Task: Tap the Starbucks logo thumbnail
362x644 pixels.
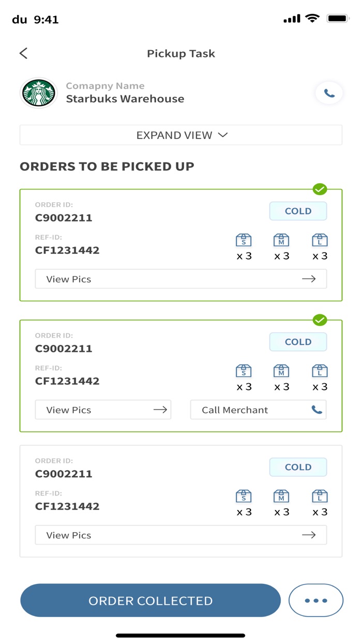Action: pyautogui.click(x=39, y=93)
